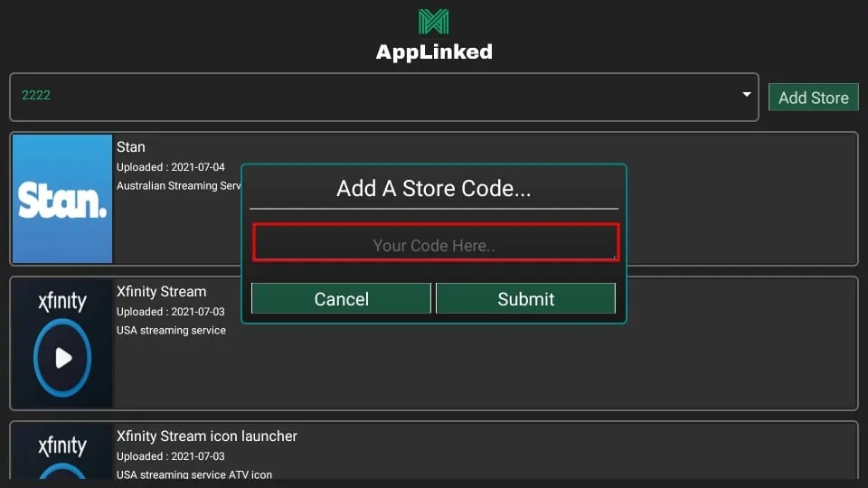
Task: Click Stan upload date 2021-07-04
Action: pyautogui.click(x=171, y=167)
